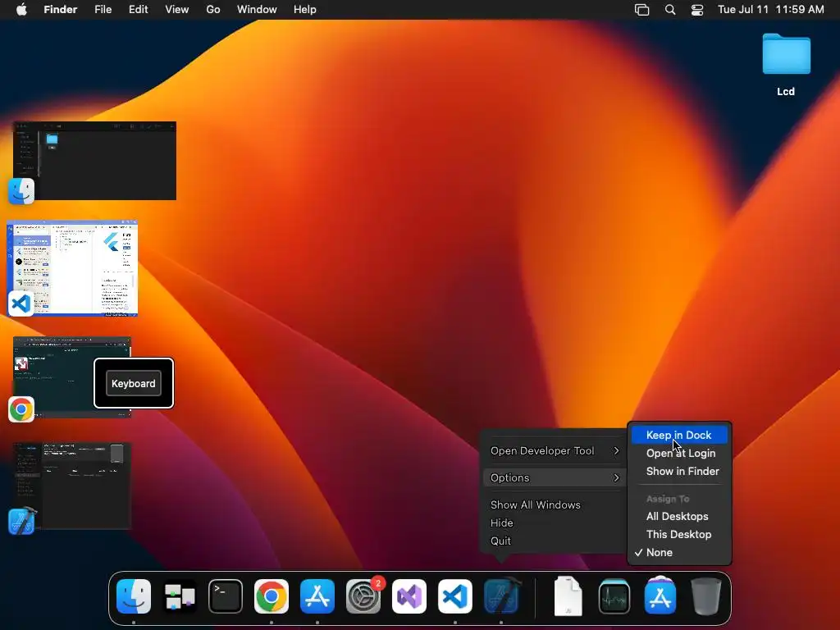
Task: Open Mission Control from the Dock
Action: pyautogui.click(x=180, y=596)
